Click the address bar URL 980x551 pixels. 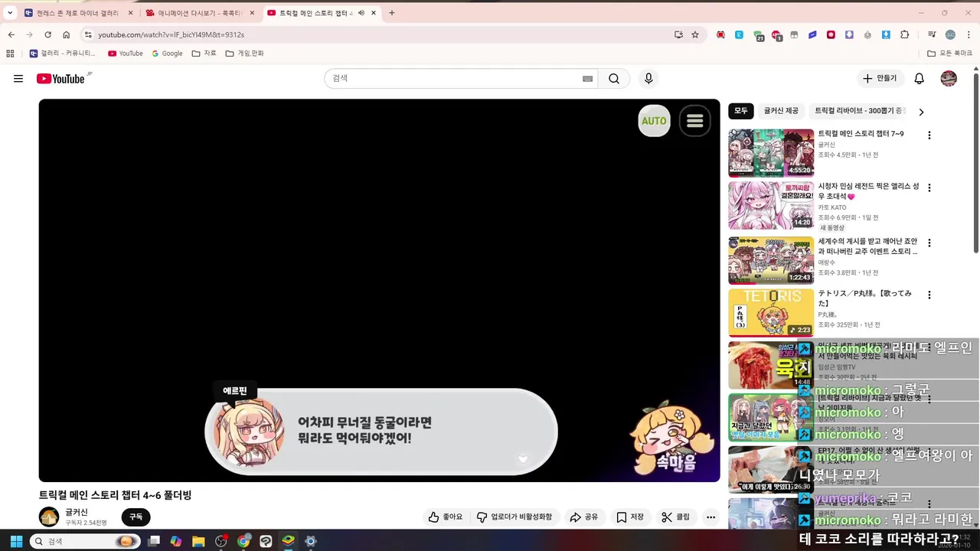pyautogui.click(x=171, y=34)
